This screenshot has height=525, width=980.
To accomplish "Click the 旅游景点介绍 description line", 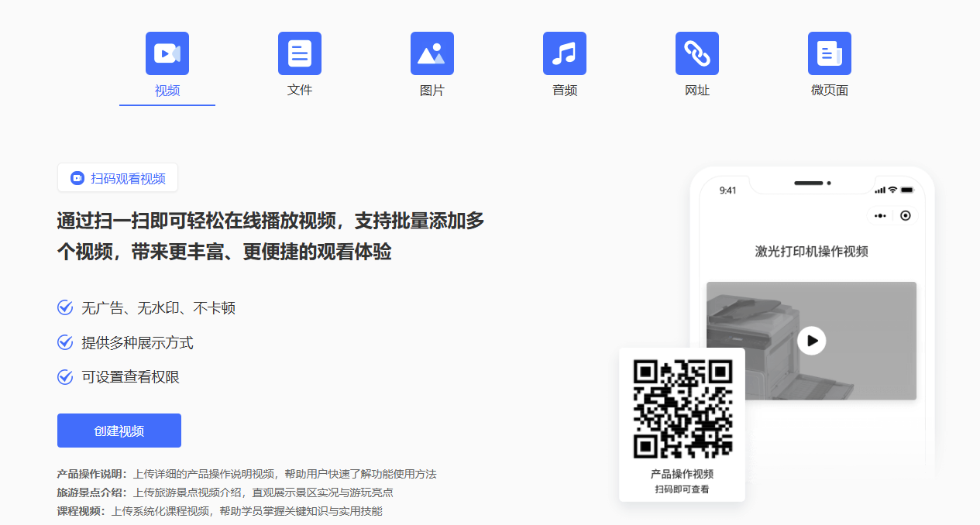I will [x=225, y=492].
